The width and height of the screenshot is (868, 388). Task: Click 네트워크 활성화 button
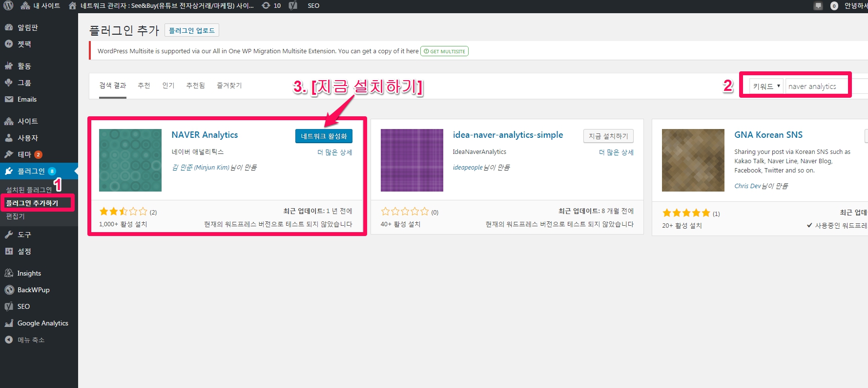pos(324,136)
